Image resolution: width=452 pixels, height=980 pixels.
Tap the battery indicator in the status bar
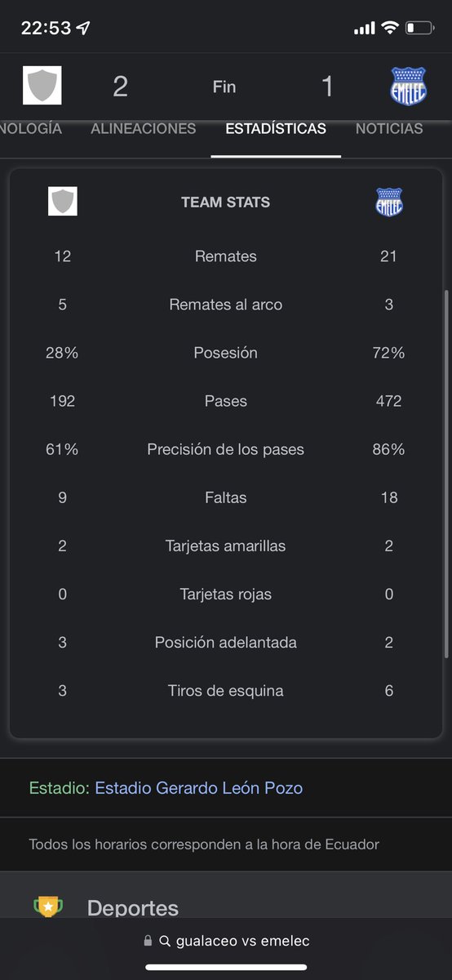coord(419,28)
